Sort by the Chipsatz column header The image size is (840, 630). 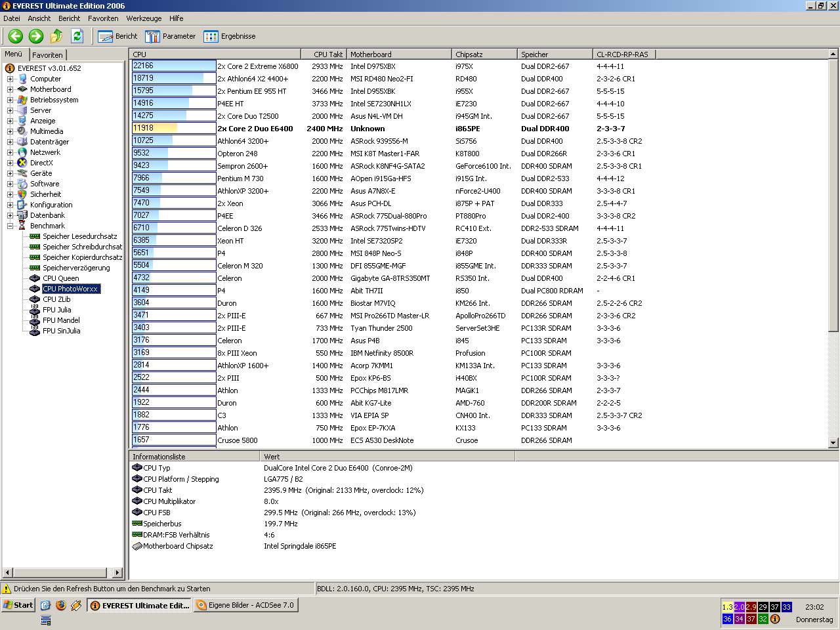pos(484,54)
